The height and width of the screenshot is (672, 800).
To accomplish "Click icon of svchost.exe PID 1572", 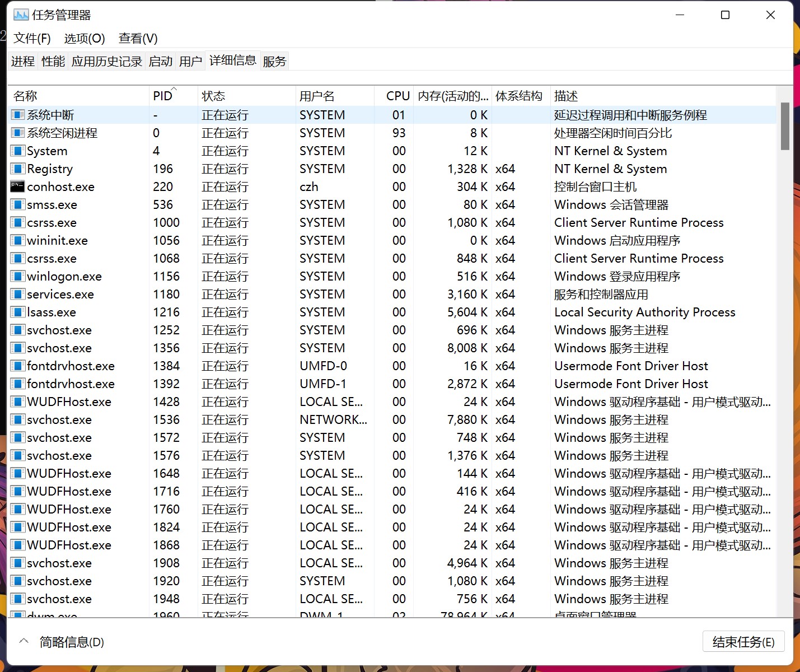I will [x=18, y=437].
